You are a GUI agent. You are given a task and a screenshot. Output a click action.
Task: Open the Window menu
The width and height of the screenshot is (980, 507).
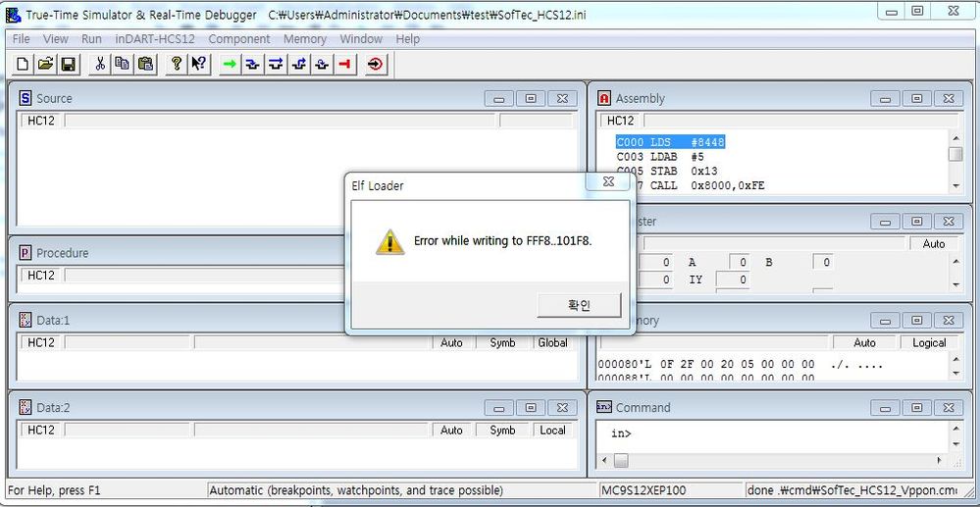point(361,39)
